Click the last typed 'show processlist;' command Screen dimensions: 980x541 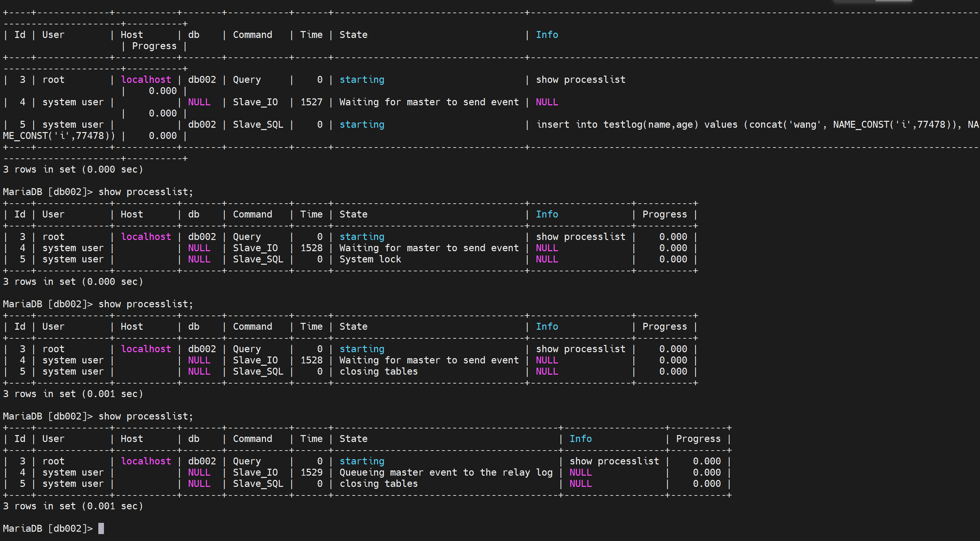pyautogui.click(x=146, y=416)
